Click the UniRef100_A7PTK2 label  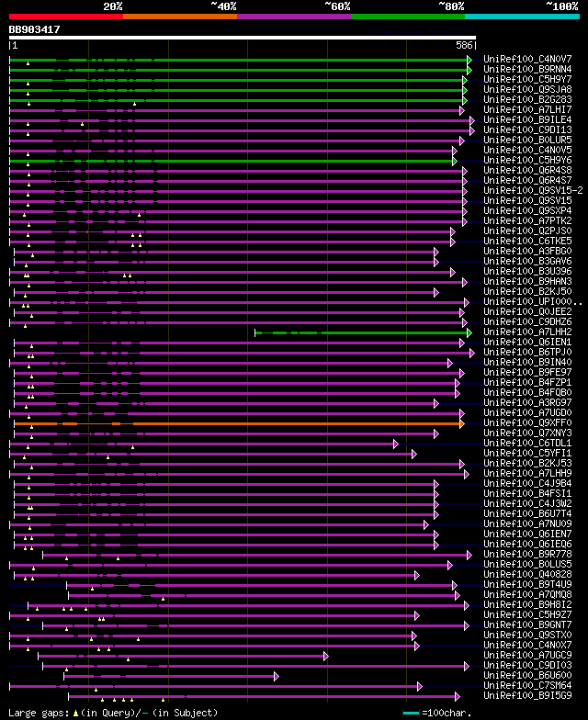(x=527, y=220)
